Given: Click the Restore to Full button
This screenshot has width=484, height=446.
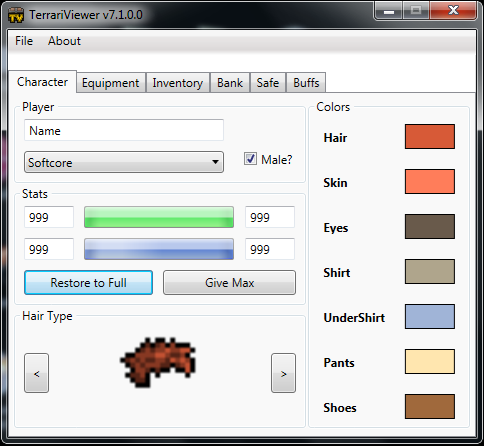Looking at the screenshot, I should [x=88, y=282].
